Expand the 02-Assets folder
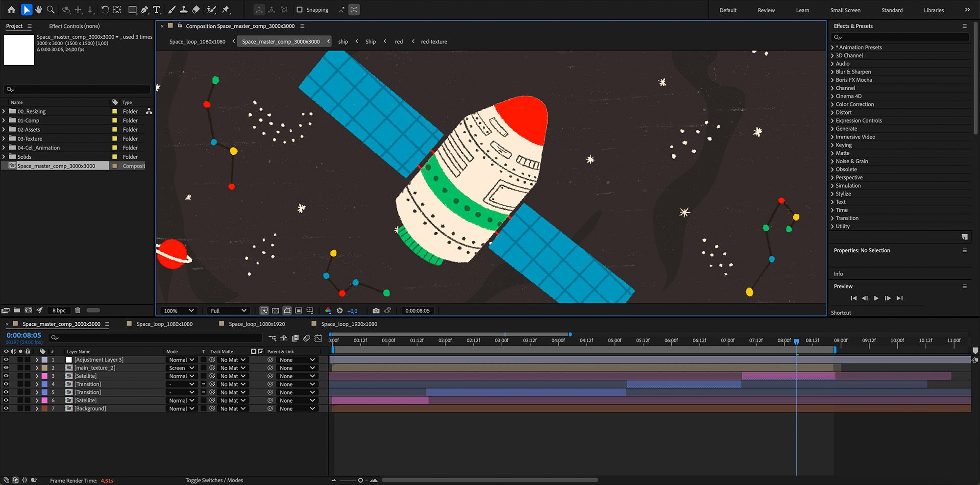Viewport: 980px width, 485px height. [x=4, y=129]
